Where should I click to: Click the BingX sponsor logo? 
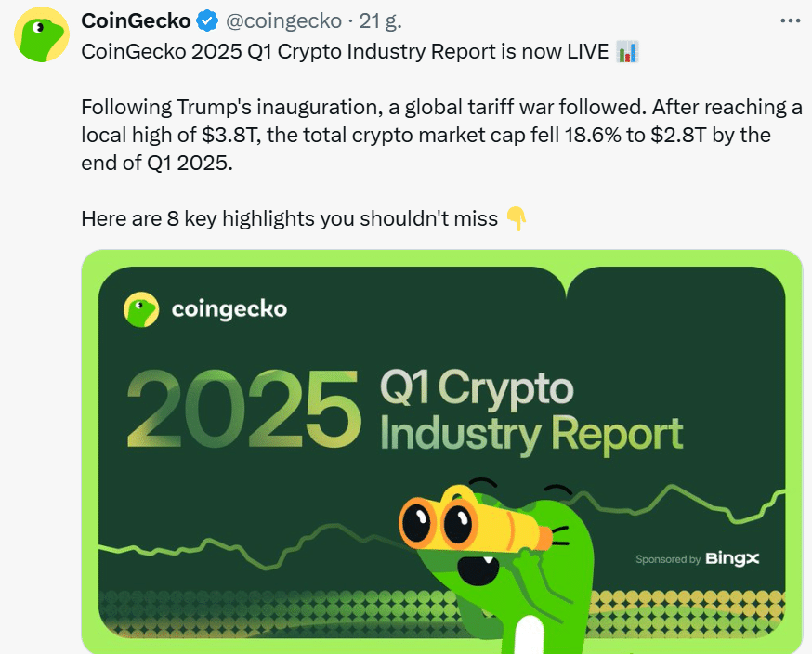[x=732, y=558]
